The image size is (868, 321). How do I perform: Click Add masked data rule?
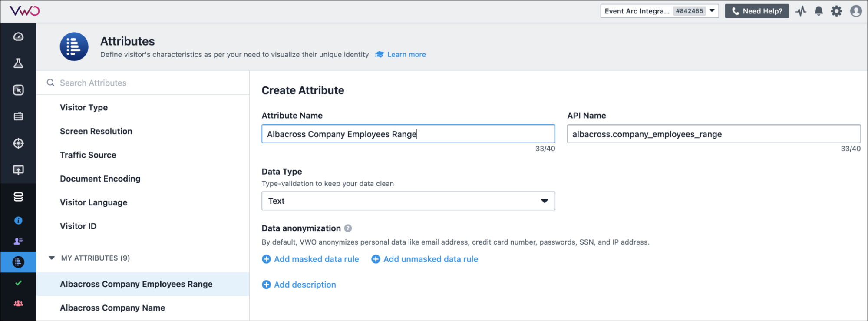click(x=310, y=259)
